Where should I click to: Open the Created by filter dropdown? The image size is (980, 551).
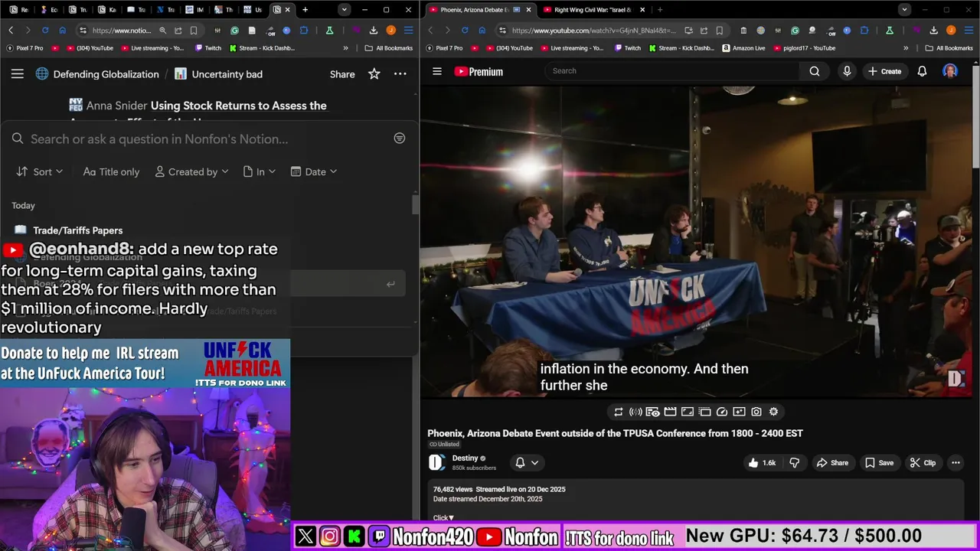click(x=191, y=171)
